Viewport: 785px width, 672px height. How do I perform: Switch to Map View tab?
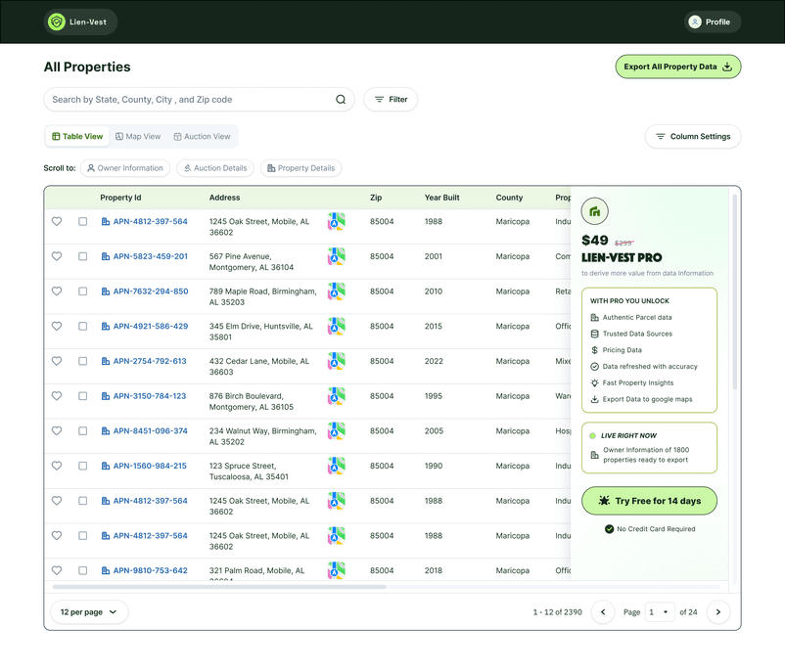(x=138, y=137)
